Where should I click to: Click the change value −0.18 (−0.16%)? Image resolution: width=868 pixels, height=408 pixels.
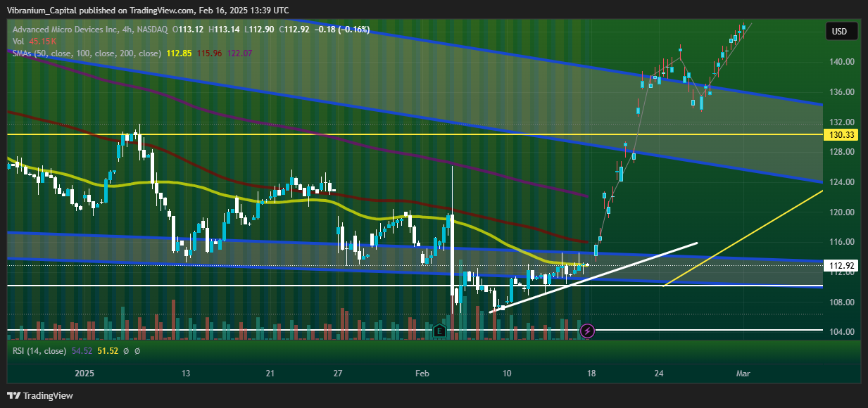[343, 30]
